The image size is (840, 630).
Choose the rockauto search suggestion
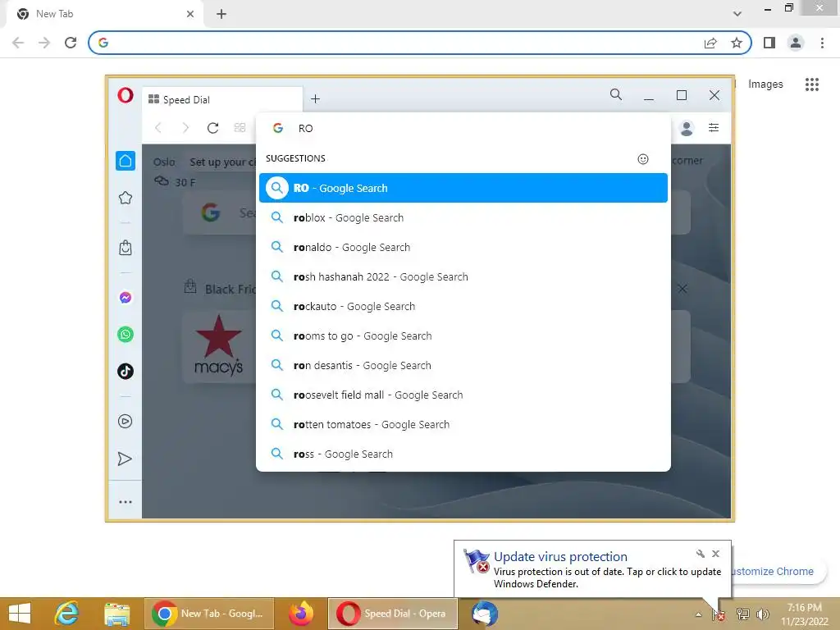463,306
